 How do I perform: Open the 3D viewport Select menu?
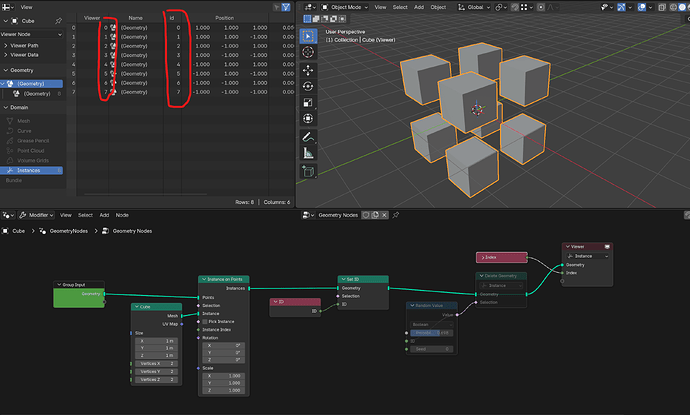[x=400, y=7]
